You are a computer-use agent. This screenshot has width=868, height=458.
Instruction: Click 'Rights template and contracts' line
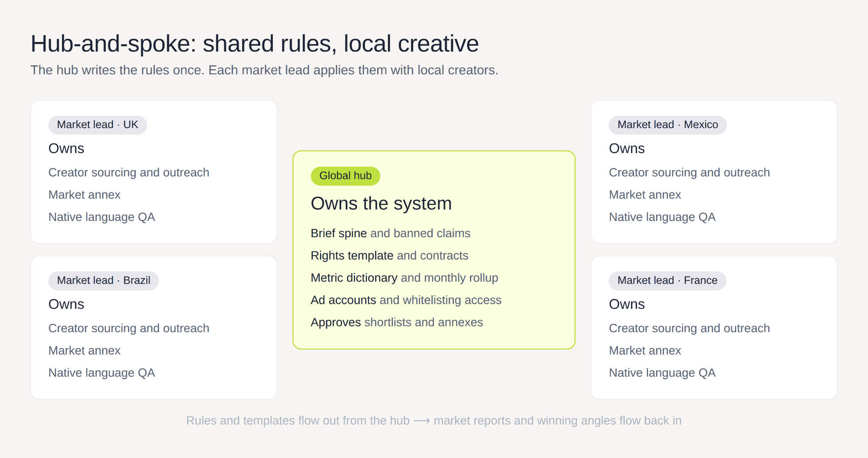(389, 256)
